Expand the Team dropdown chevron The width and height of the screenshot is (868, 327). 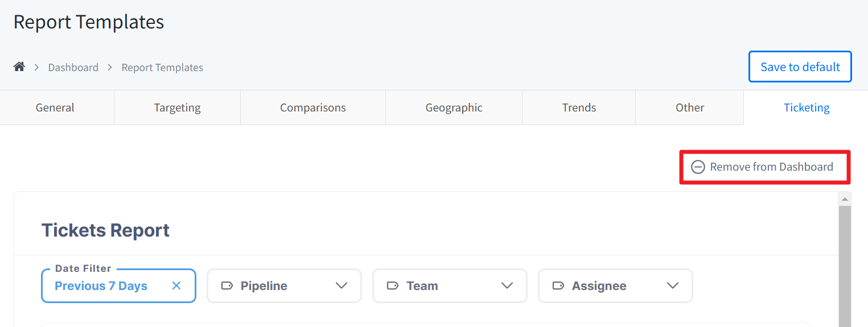(x=507, y=285)
